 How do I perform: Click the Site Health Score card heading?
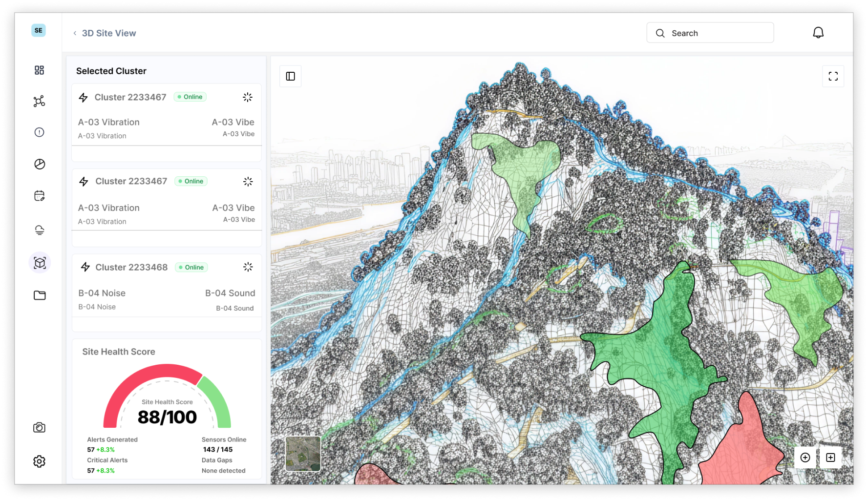(119, 352)
